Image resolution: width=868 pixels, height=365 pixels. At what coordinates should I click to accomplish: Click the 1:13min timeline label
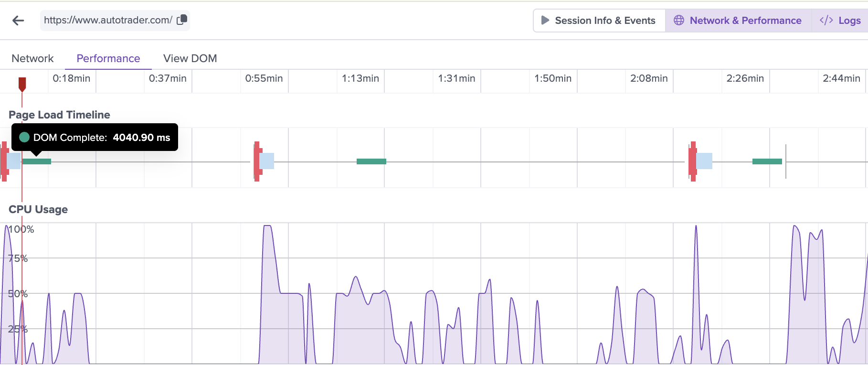coord(360,78)
